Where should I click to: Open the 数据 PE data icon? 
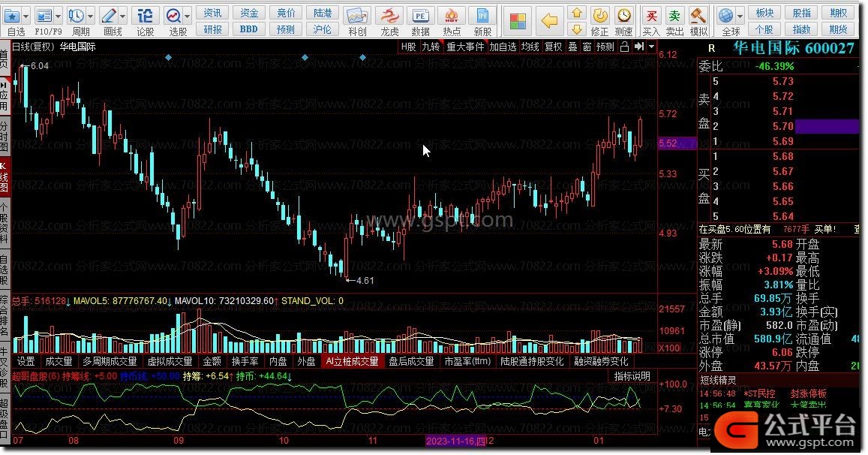coord(421,16)
